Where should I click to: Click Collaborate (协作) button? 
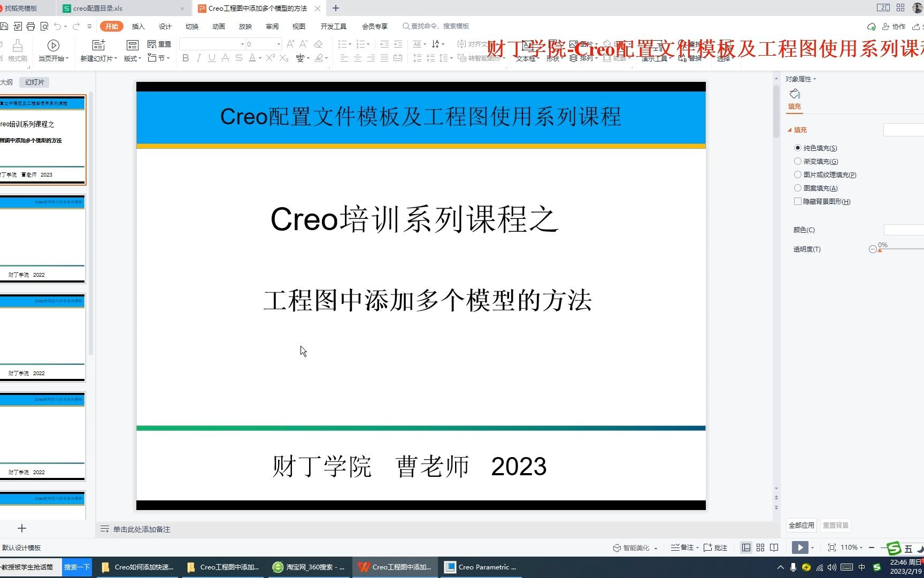pyautogui.click(x=894, y=26)
